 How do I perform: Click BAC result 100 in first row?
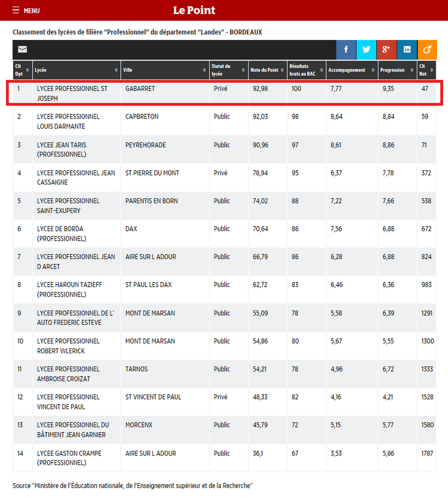(x=296, y=89)
